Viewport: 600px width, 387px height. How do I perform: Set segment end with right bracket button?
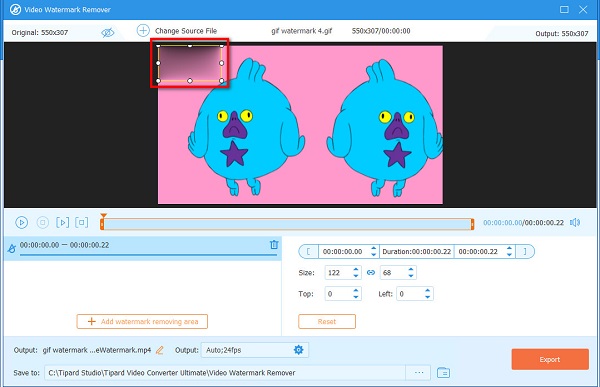coord(525,251)
